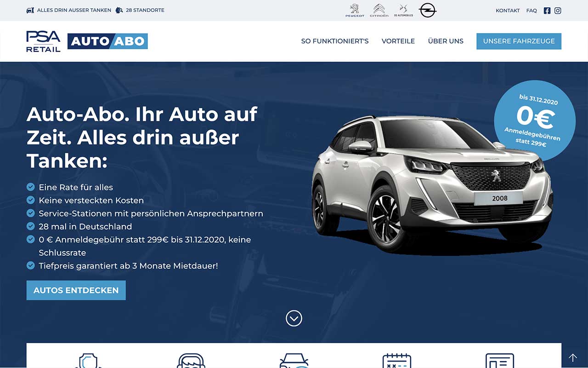This screenshot has width=588, height=368.
Task: Open the Instagram social media icon
Action: (x=558, y=10)
